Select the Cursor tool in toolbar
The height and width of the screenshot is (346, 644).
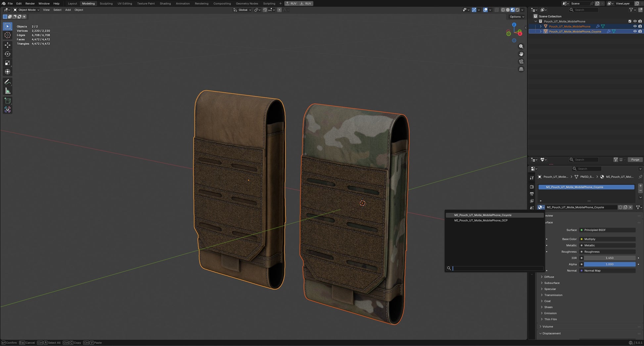coord(8,35)
